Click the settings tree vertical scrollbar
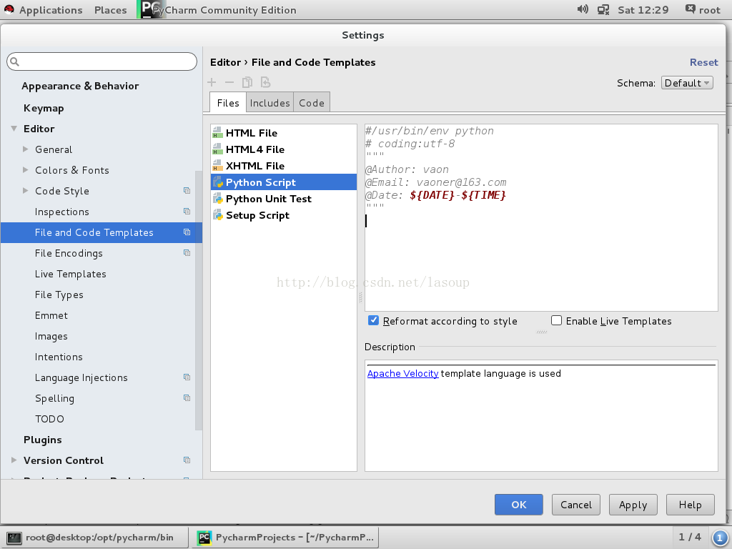Viewport: 732px width, 549px height. coord(198,301)
